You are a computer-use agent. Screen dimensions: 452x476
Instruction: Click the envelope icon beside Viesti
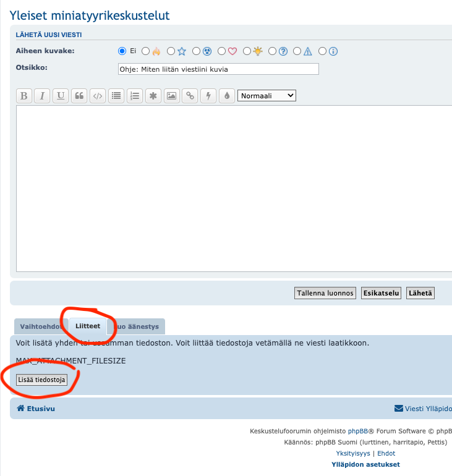click(399, 408)
